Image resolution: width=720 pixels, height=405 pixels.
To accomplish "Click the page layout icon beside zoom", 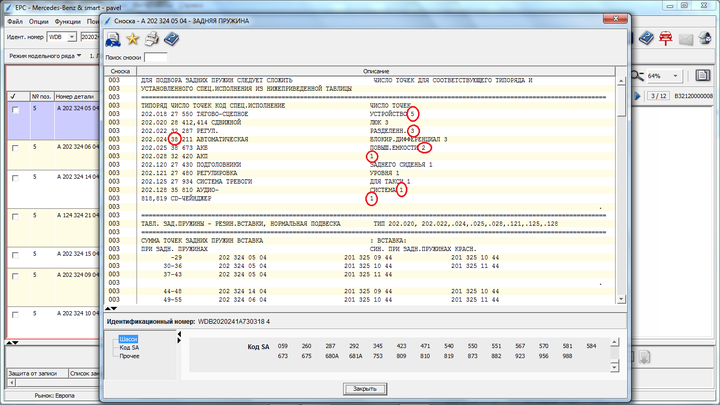I will (702, 75).
